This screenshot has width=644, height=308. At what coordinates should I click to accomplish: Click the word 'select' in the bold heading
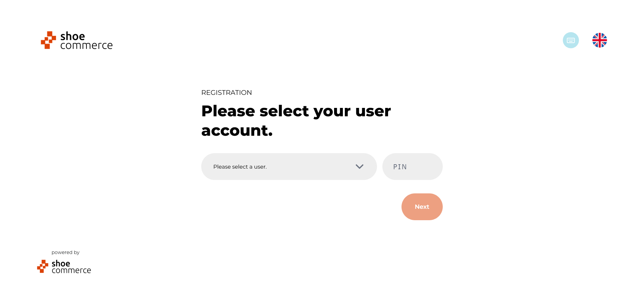(284, 111)
